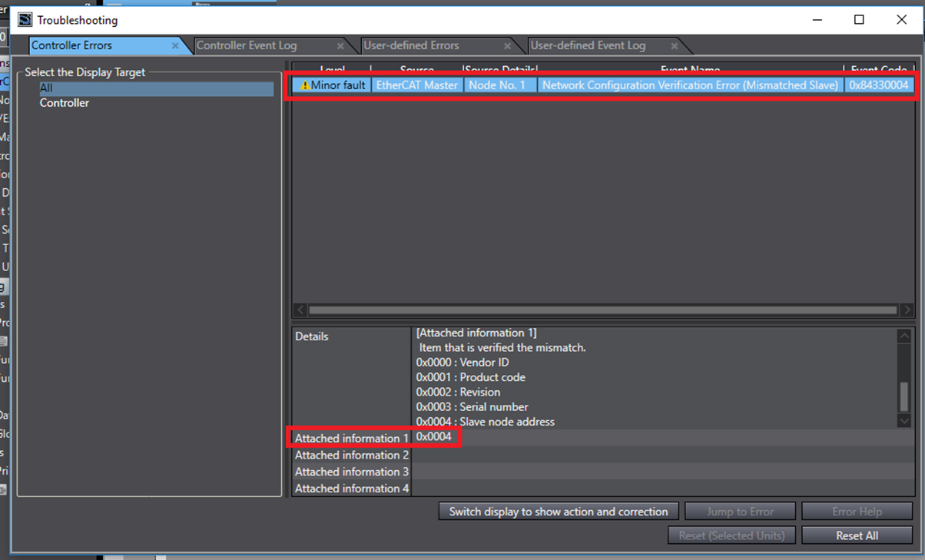Close the User-defined Event Log tab
Viewport: 925px width, 560px height.
675,46
